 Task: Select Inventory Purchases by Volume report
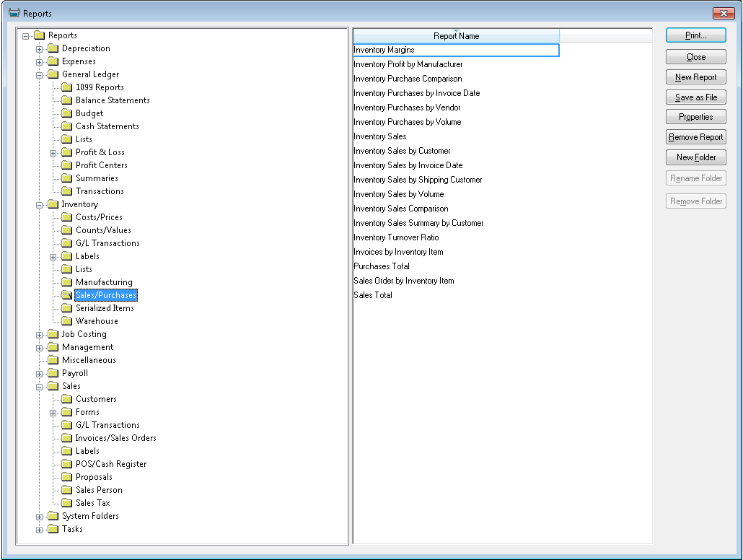pos(407,122)
